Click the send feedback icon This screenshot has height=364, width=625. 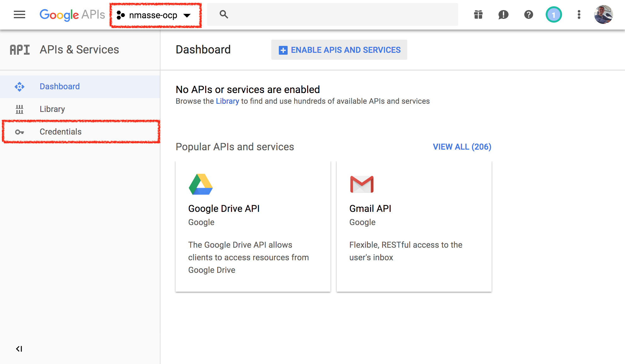point(503,14)
